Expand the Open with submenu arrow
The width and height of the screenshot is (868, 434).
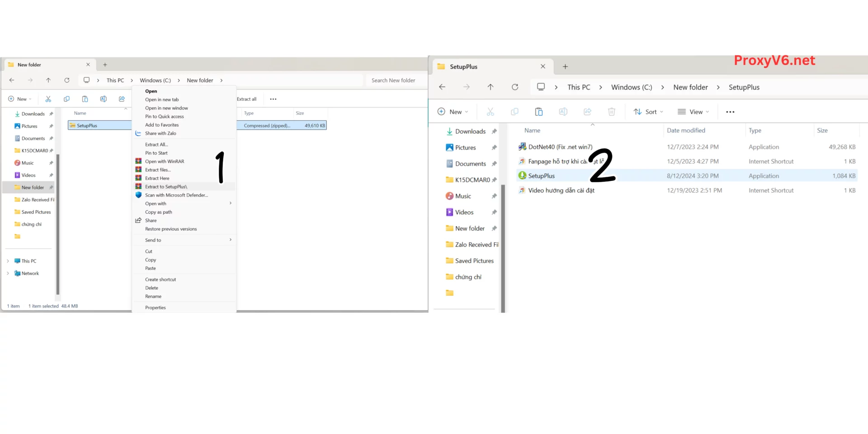pos(231,203)
